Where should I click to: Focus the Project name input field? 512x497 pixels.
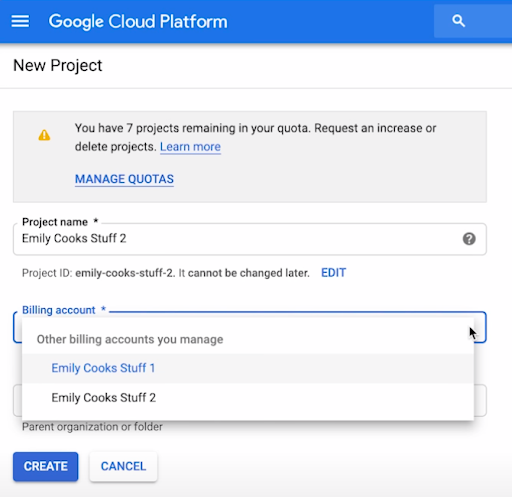click(250, 239)
